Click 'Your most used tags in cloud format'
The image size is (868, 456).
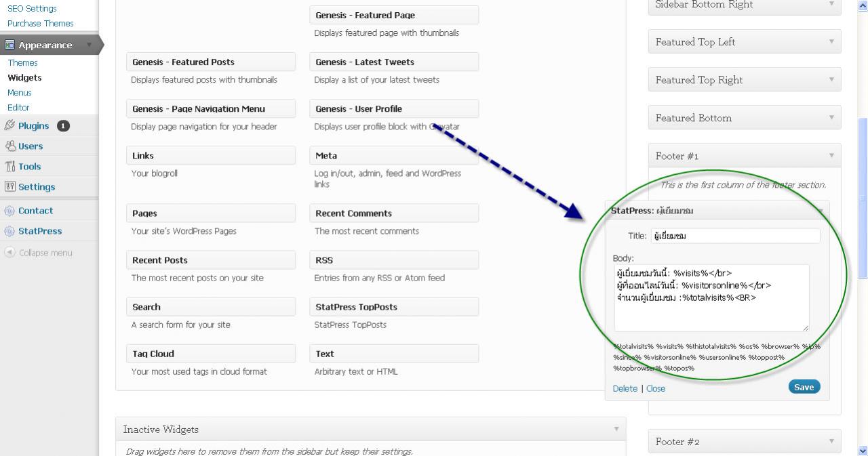[x=199, y=371]
